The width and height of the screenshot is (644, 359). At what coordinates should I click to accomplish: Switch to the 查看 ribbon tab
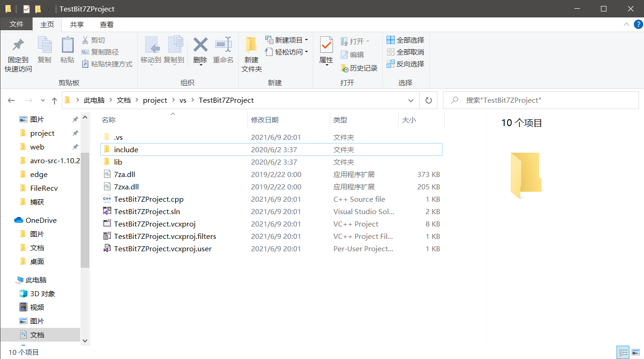coord(106,24)
